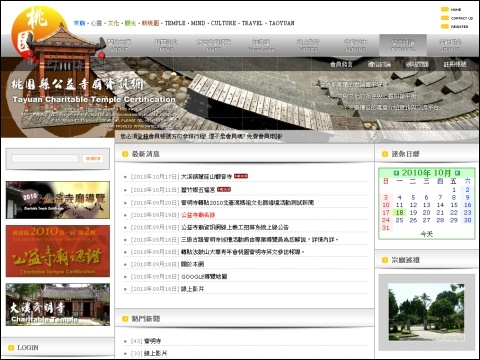Viewport: 480px width, 360px height.
Task: Click the search text field
Action: (45, 158)
